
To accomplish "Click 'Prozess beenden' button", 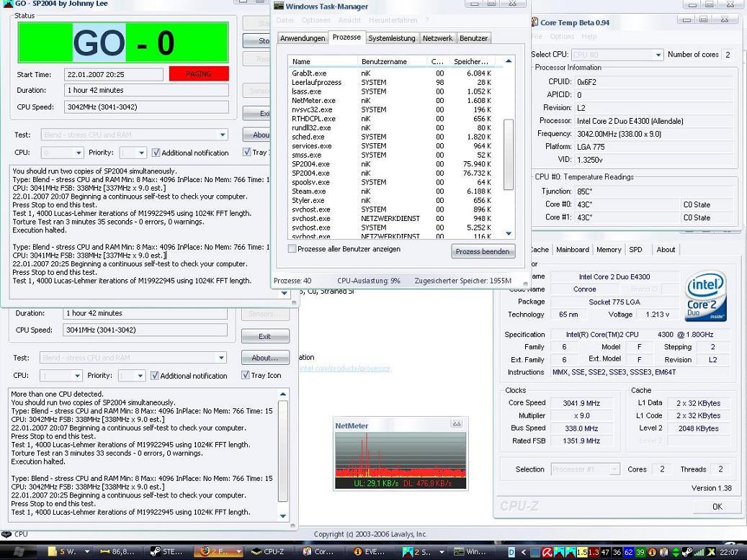I will click(483, 251).
